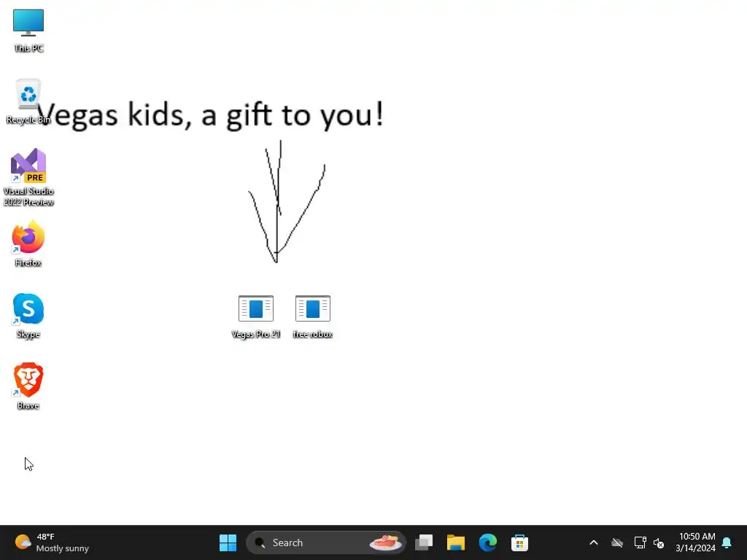
Task: Open network status tray icon
Action: [640, 542]
